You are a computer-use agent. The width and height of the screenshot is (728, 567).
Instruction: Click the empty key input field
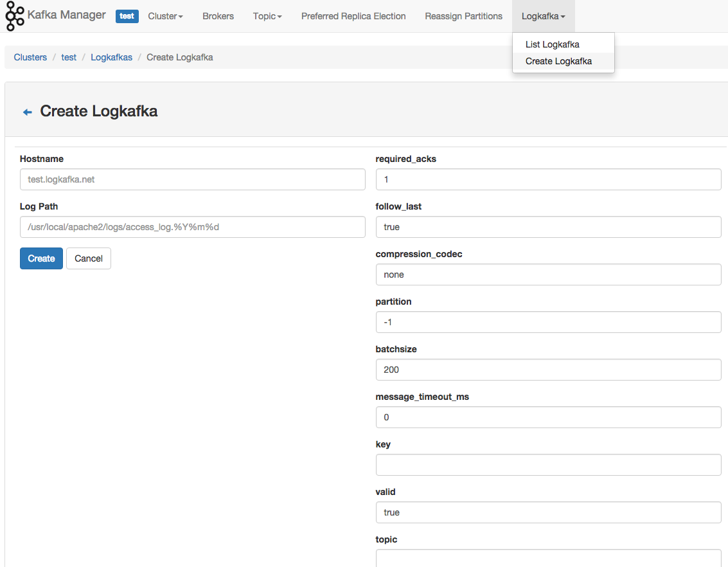[548, 465]
